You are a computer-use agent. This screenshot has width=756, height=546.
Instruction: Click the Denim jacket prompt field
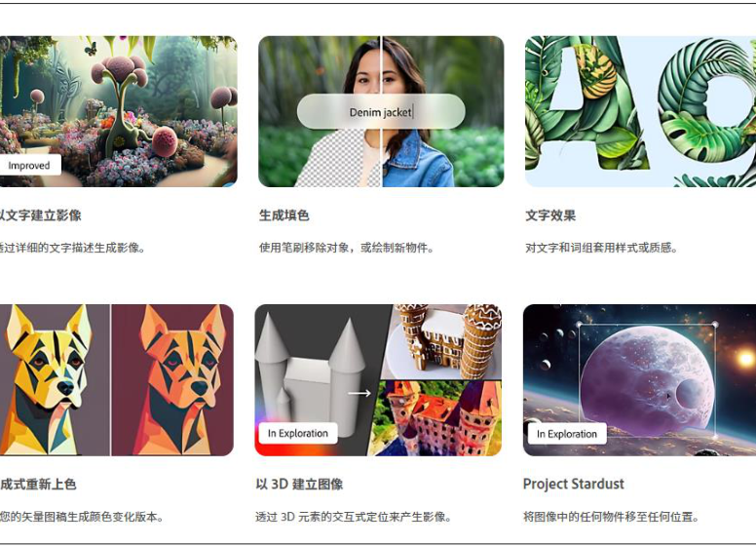[x=381, y=112]
